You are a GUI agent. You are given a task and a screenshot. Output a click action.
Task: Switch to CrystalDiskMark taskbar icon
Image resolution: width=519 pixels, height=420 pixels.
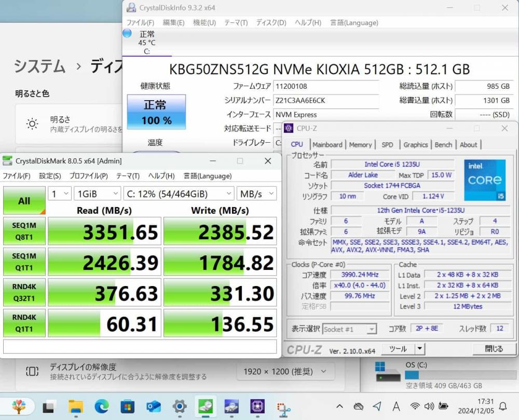pos(205,406)
